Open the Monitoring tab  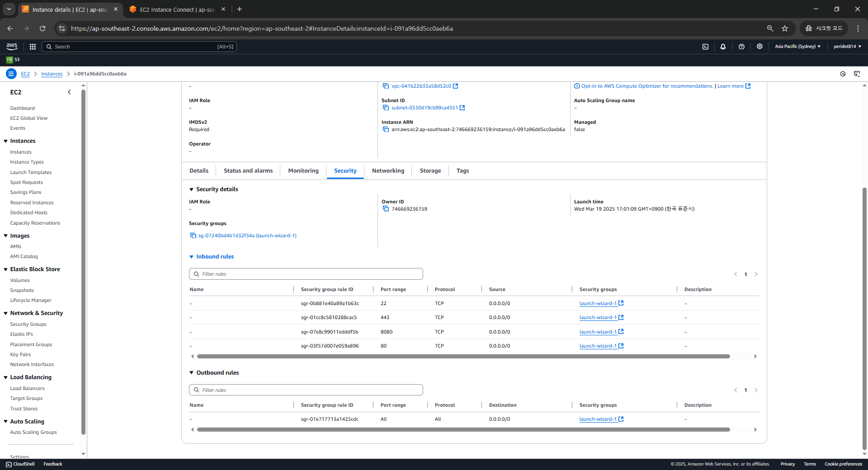[x=303, y=171]
